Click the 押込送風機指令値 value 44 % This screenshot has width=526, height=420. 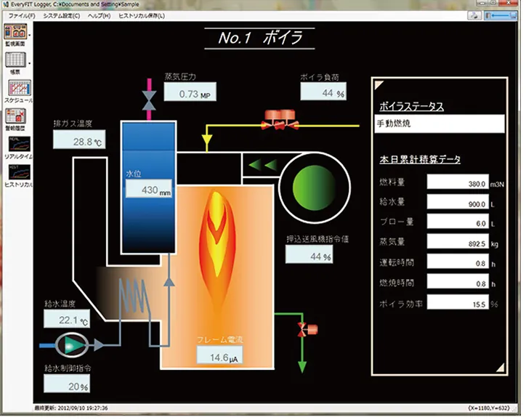[309, 254]
